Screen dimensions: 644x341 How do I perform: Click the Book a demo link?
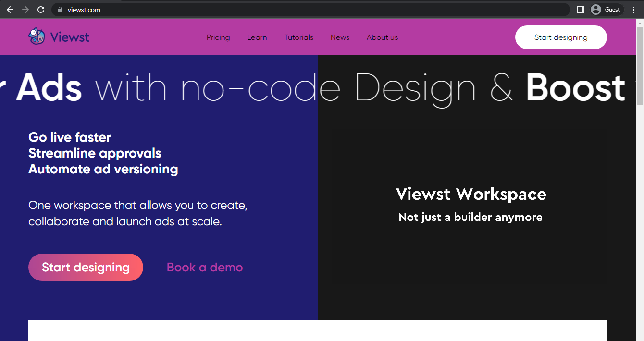click(205, 267)
